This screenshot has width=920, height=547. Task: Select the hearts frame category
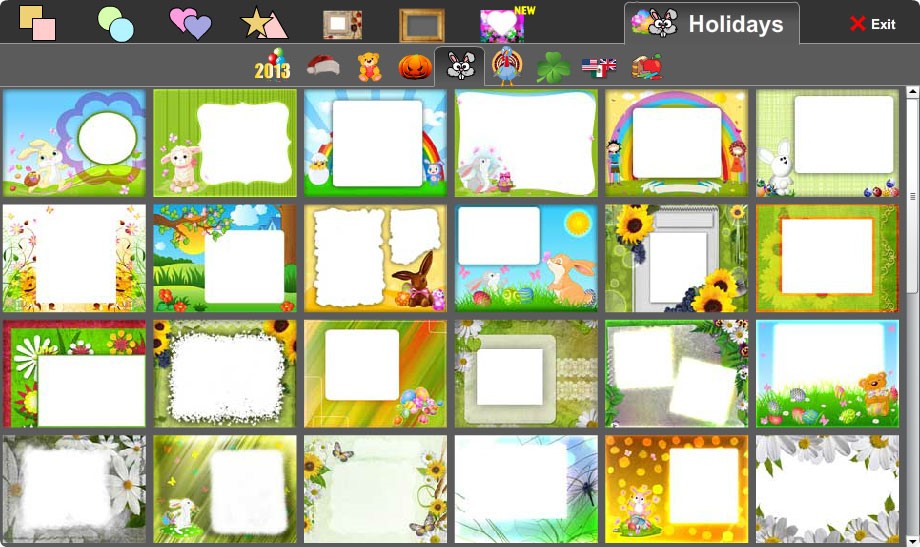[190, 23]
